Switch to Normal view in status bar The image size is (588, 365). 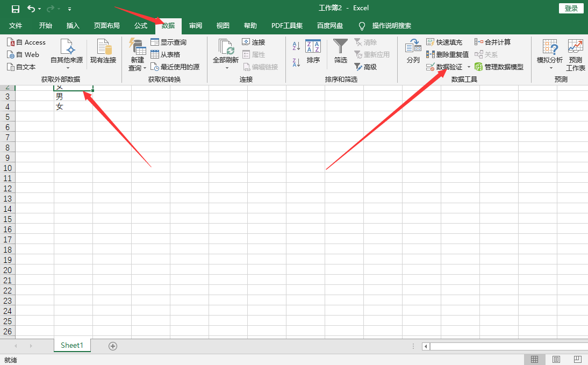(x=535, y=359)
